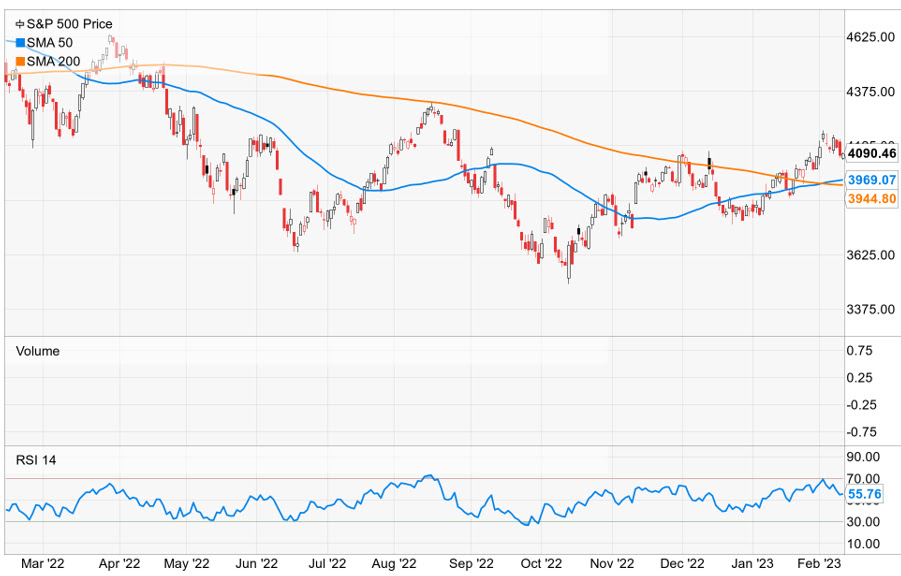Click the Nov '22 date label
Image resolution: width=901 pixels, height=576 pixels.
tap(612, 564)
